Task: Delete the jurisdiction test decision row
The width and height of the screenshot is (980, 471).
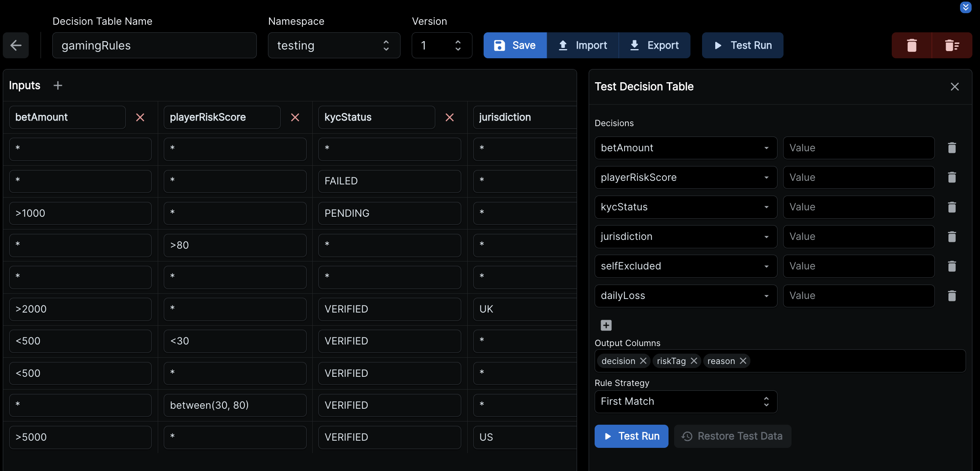Action: pos(952,237)
